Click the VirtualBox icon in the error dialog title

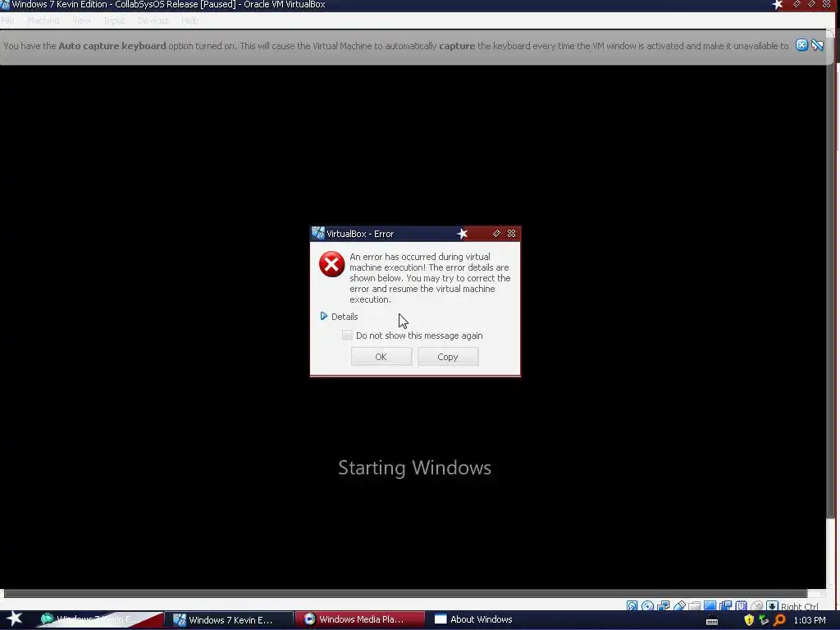317,233
